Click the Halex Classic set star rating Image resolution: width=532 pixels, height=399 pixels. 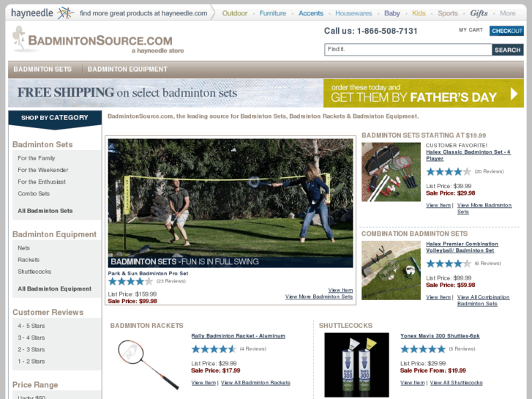449,171
